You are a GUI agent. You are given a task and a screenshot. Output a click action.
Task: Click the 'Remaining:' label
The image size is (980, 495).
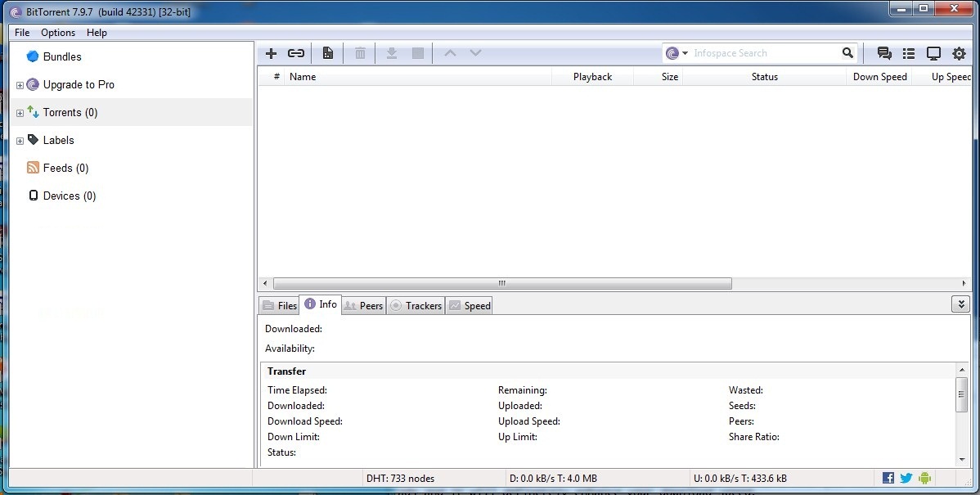coord(523,390)
